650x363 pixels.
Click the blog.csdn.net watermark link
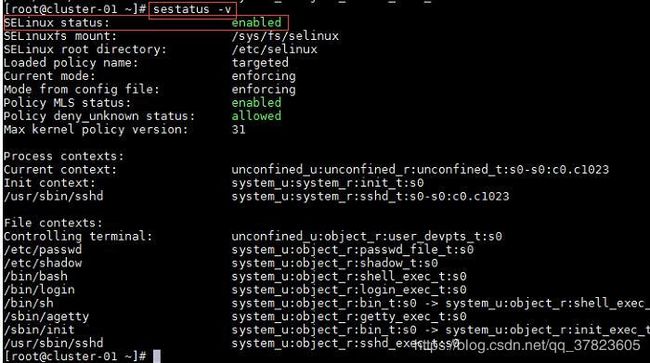(526, 345)
